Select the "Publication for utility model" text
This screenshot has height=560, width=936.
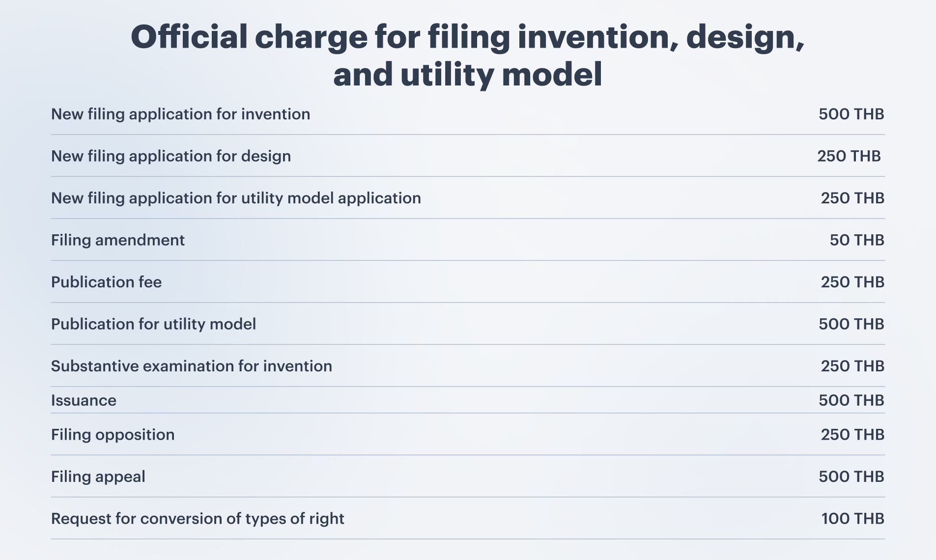(x=153, y=324)
